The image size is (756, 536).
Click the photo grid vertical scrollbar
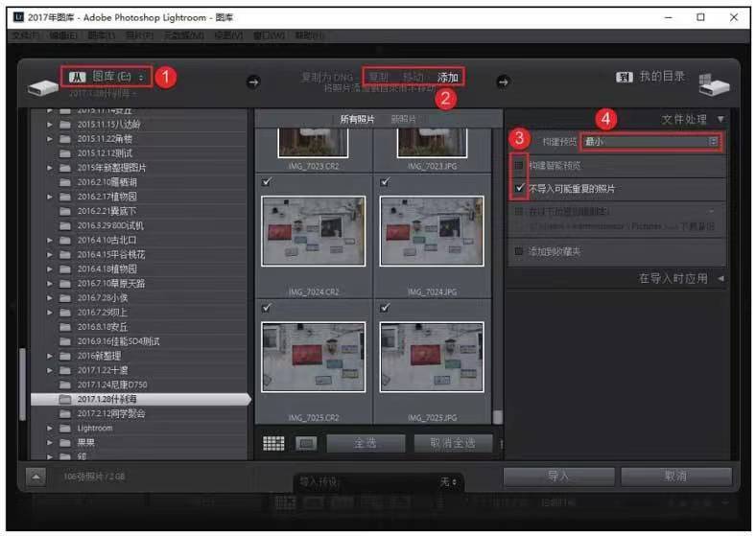[498, 417]
